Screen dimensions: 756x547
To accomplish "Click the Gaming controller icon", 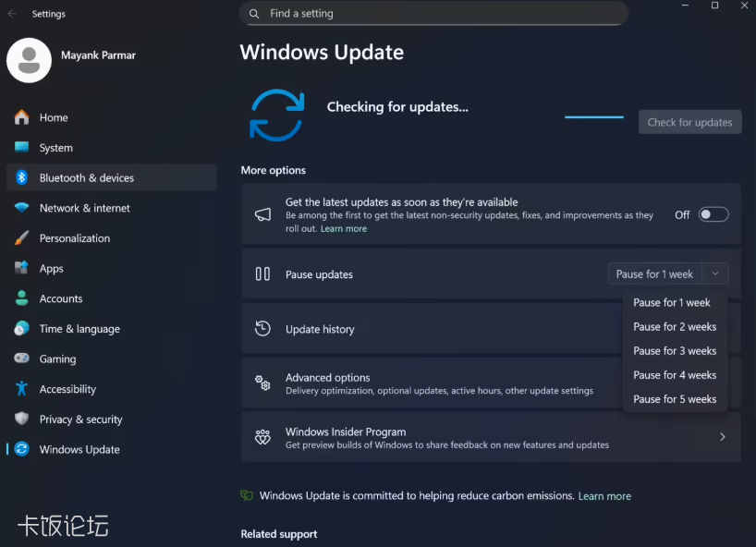I will [21, 359].
